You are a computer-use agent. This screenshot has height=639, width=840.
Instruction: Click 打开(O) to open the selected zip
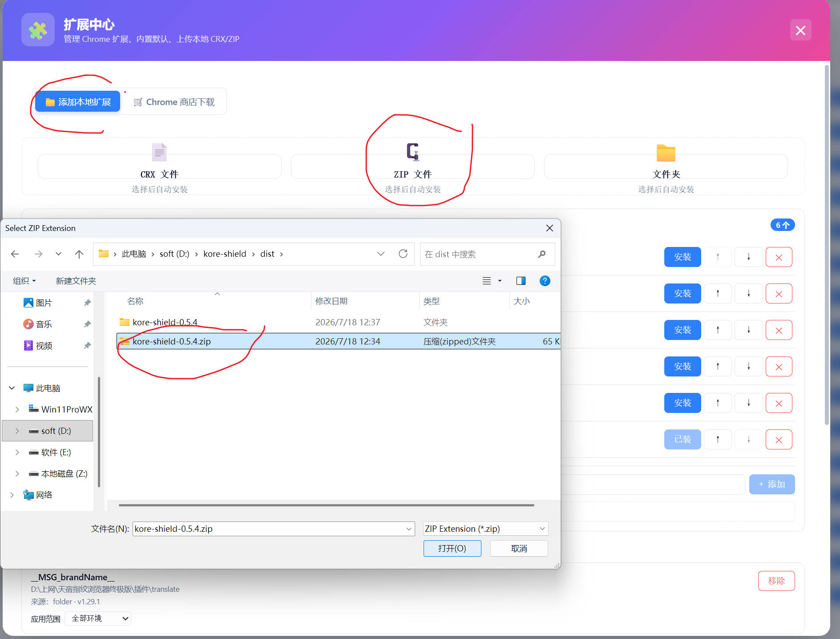point(452,548)
